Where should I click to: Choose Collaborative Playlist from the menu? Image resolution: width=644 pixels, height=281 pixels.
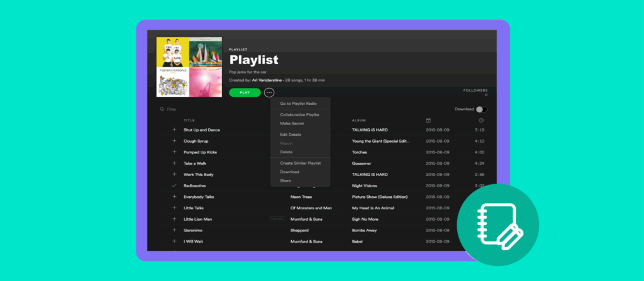click(x=300, y=114)
